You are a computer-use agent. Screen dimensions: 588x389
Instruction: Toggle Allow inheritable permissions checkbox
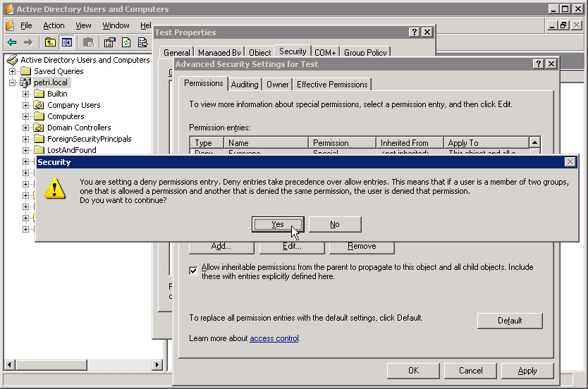point(193,271)
